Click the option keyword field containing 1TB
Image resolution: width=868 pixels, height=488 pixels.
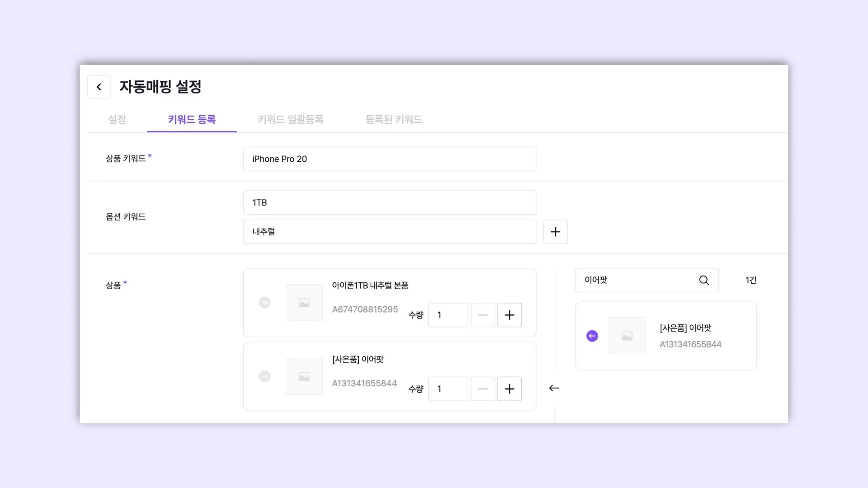(x=389, y=203)
